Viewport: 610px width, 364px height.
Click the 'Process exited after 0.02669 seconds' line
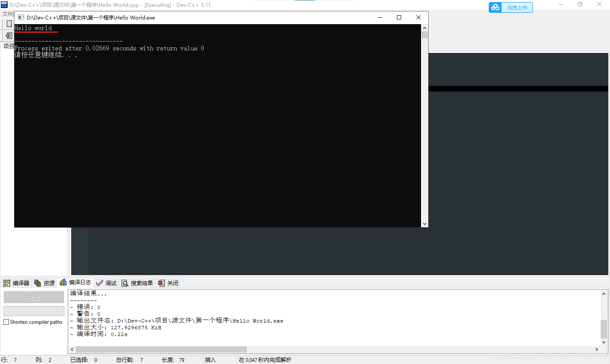(109, 48)
